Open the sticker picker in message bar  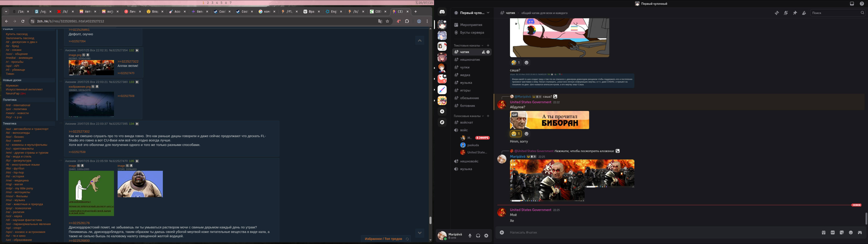click(842, 232)
